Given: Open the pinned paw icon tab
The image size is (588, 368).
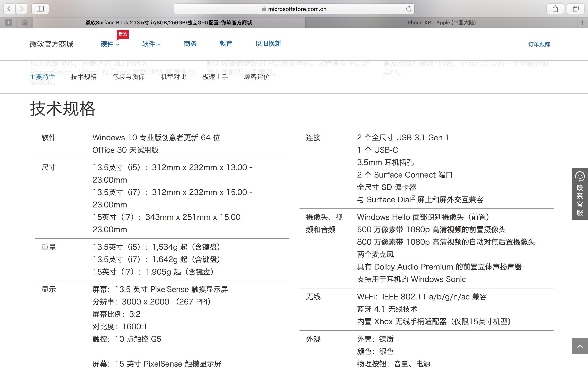Looking at the screenshot, I should click(25, 23).
